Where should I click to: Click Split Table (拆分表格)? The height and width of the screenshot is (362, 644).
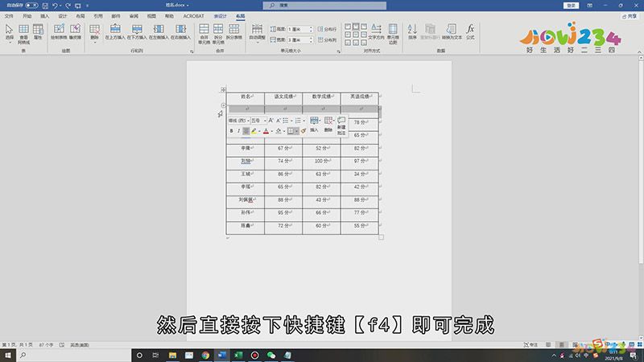[x=233, y=31]
